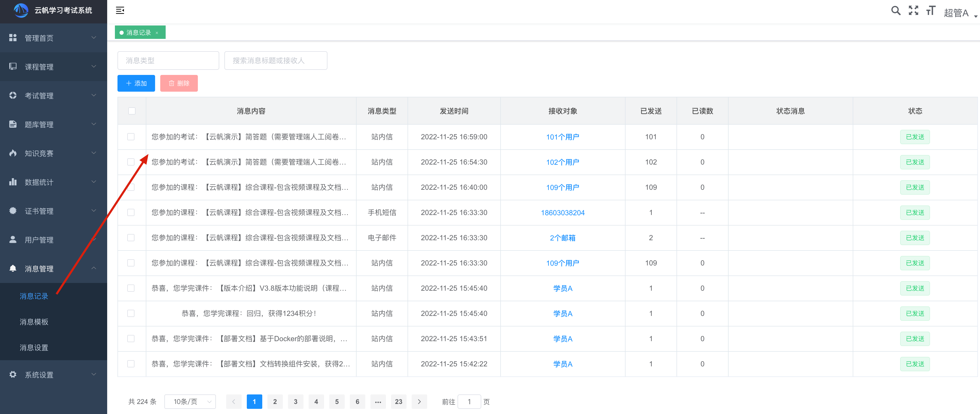
Task: Open the 系统设置 menu item
Action: click(x=54, y=374)
